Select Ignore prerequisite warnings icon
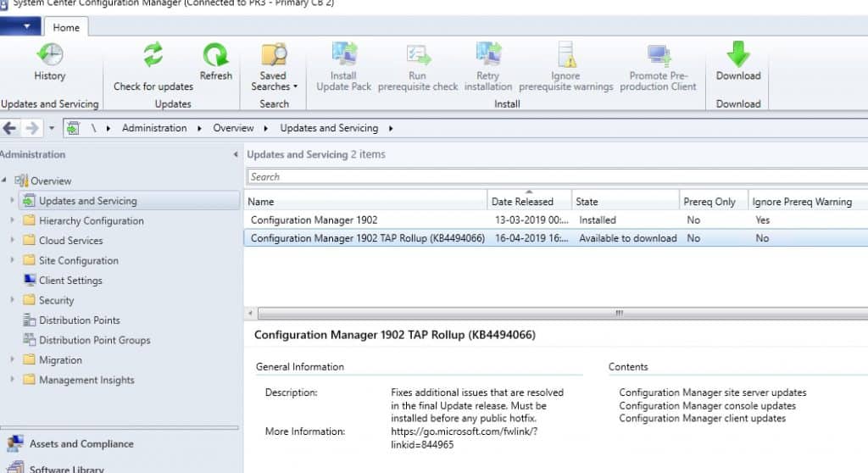The width and height of the screenshot is (868, 473). point(566,54)
